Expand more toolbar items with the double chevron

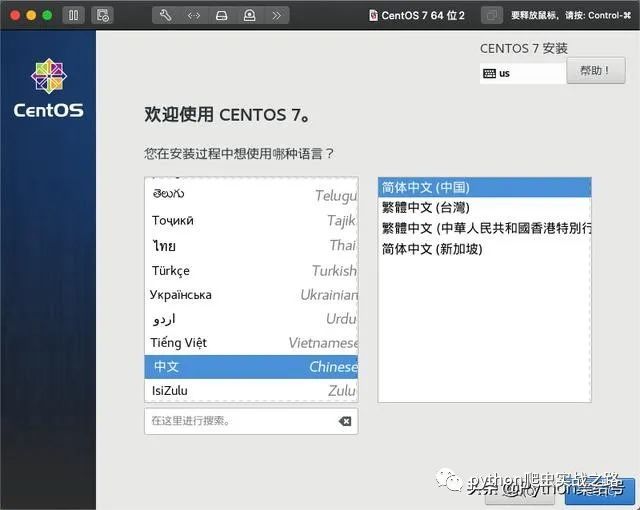point(277,16)
